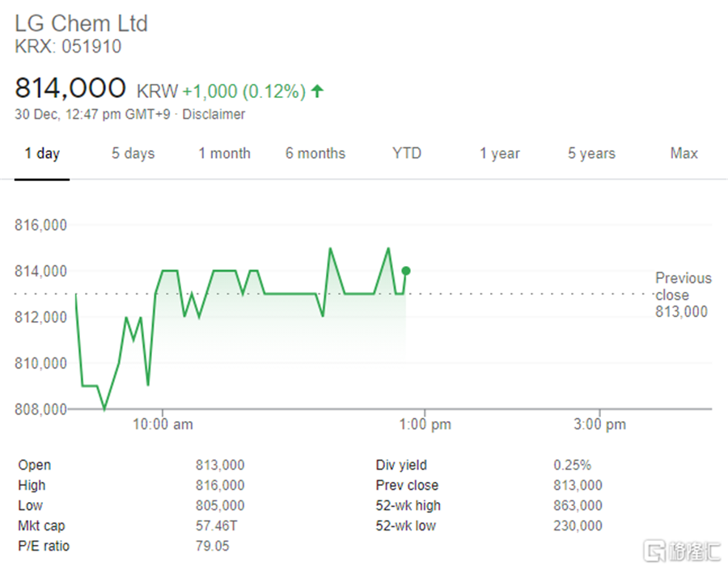This screenshot has width=728, height=570.
Task: Click the Div yield value 0.25%
Action: [572, 466]
